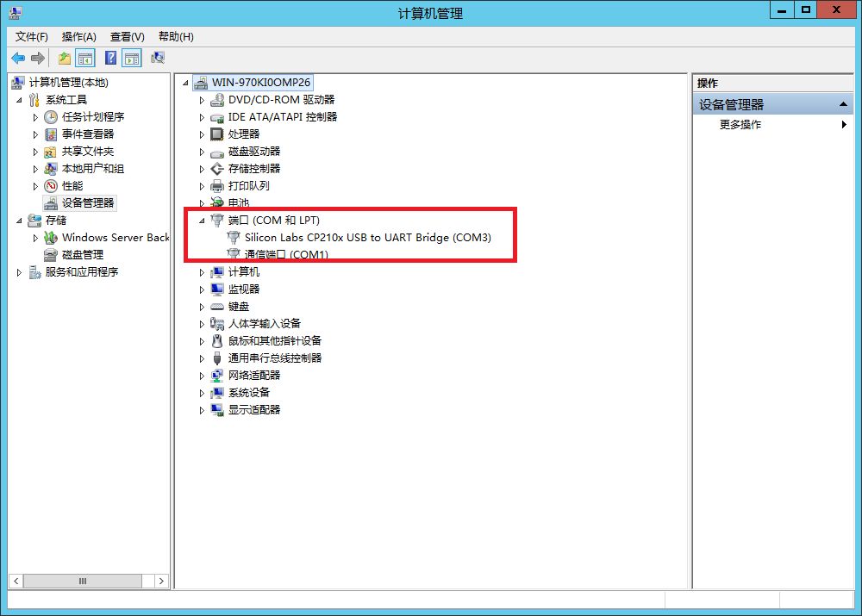Click the 打印队列 printer icon
The height and width of the screenshot is (616, 862).
(217, 186)
